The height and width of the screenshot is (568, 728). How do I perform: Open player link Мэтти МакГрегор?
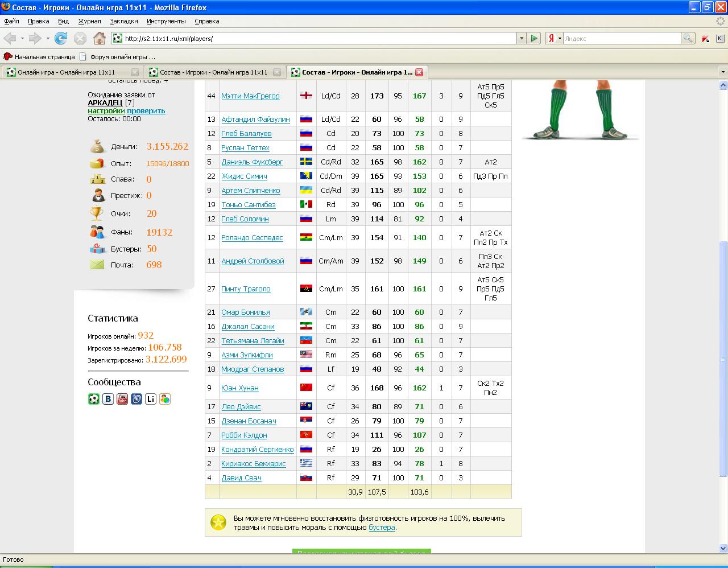pyautogui.click(x=250, y=96)
